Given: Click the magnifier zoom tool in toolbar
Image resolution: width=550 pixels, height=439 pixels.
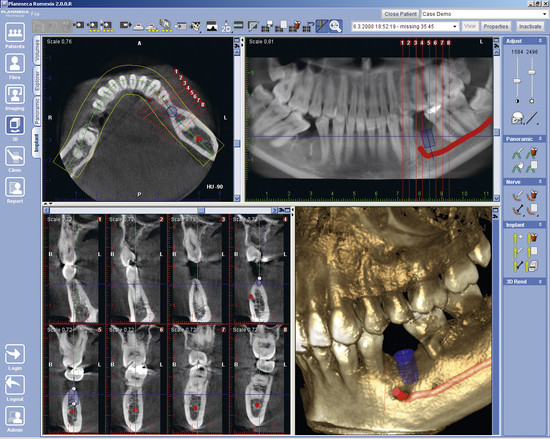Looking at the screenshot, I should pos(336,26).
